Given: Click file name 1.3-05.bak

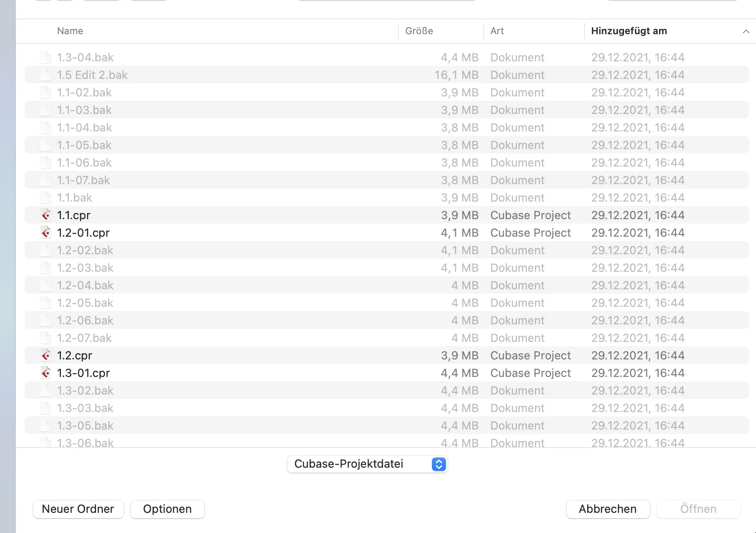Looking at the screenshot, I should pyautogui.click(x=86, y=426).
